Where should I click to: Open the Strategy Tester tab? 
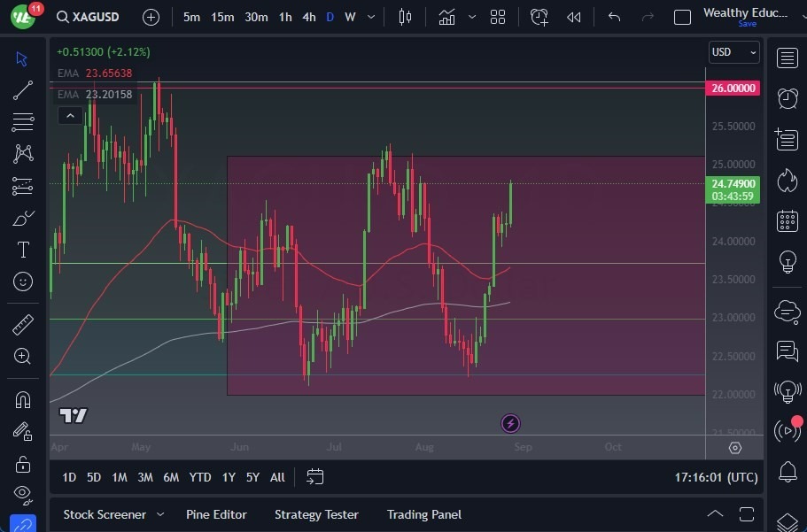[x=316, y=514]
